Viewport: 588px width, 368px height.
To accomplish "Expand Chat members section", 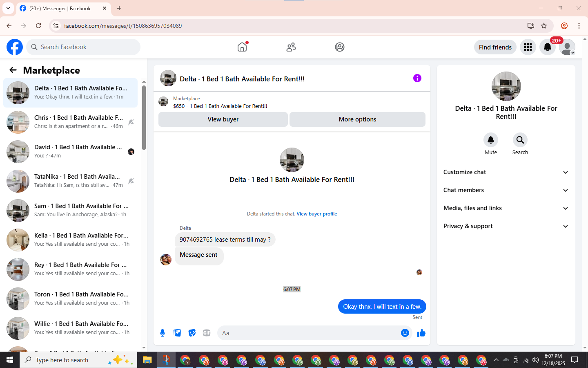I will pos(506,190).
